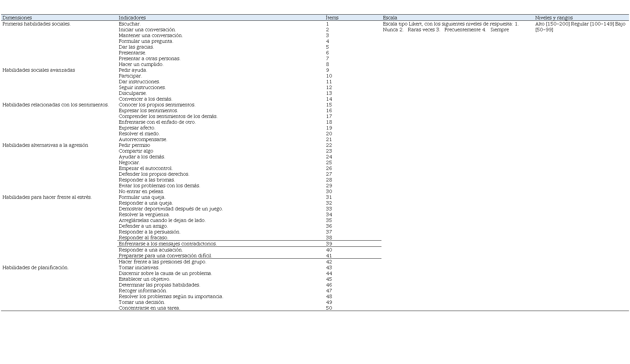Click the indicator 'Tomar iniciativas.'
Image resolution: width=630 pixels, height=364 pixels.
click(139, 267)
